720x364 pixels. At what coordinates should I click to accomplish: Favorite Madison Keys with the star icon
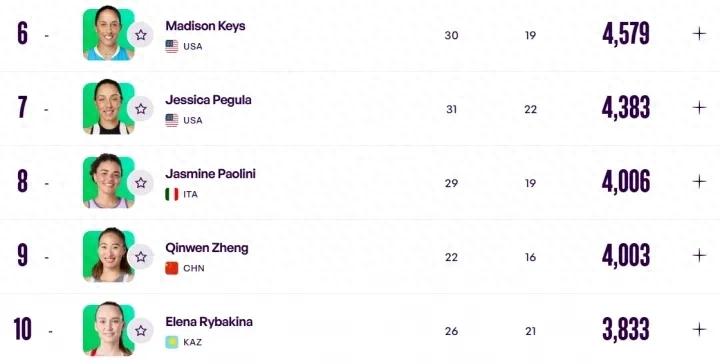pyautogui.click(x=141, y=35)
